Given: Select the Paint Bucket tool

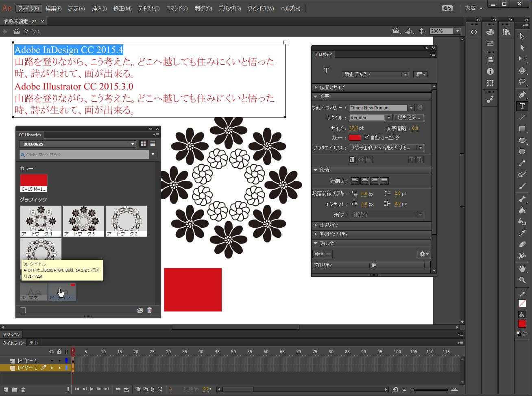Looking at the screenshot, I should 522,210.
